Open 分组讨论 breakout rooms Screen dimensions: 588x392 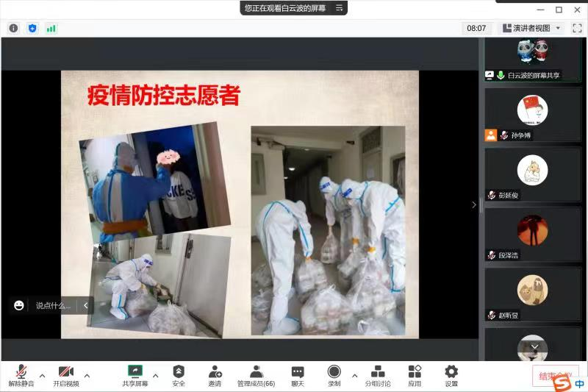378,375
